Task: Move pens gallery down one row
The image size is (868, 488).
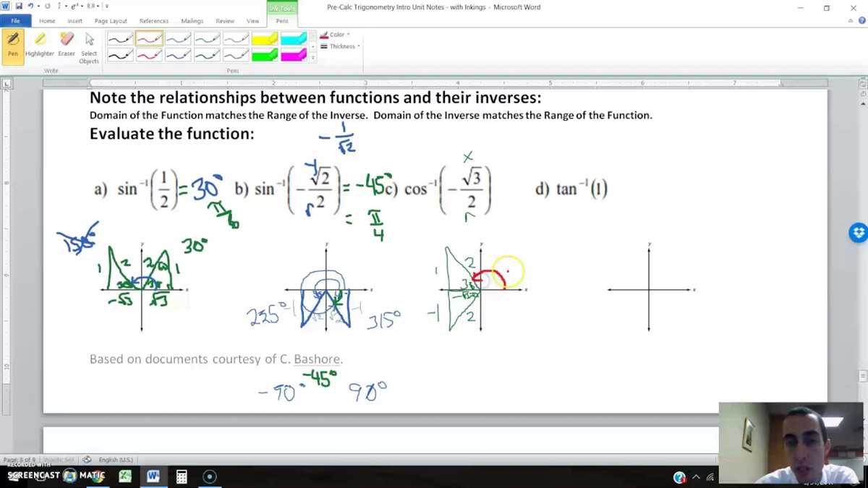Action: (312, 46)
